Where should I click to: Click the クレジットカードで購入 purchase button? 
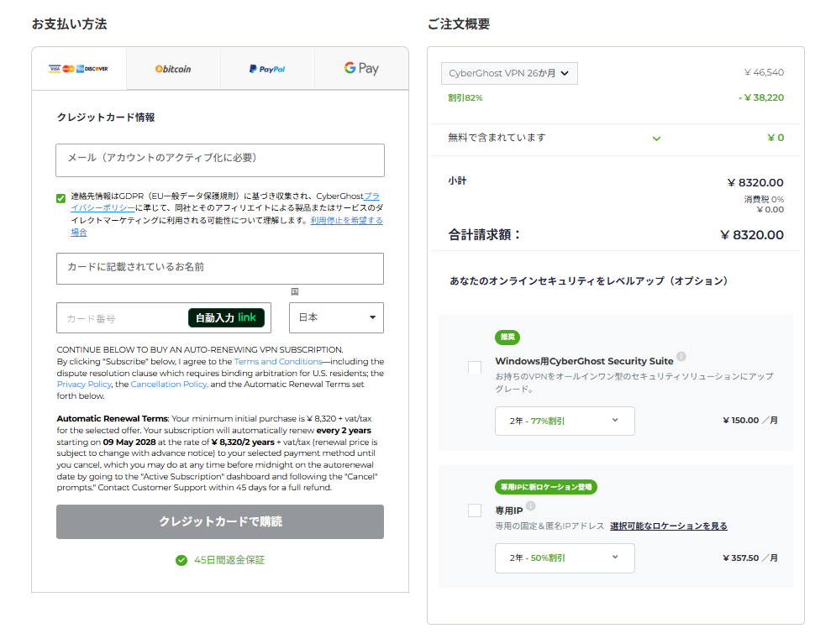[x=219, y=521]
